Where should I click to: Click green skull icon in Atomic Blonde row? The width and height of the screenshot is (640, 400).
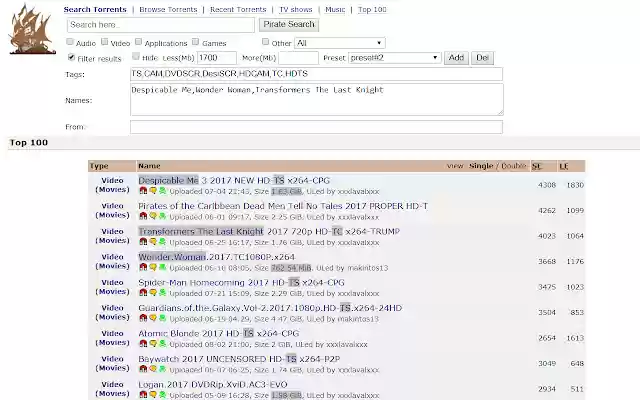click(162, 344)
